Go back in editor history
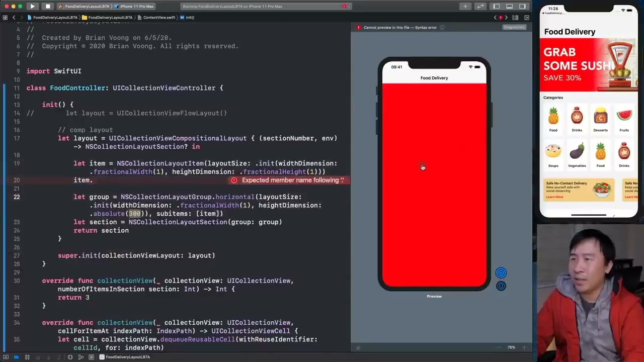 tap(14, 18)
